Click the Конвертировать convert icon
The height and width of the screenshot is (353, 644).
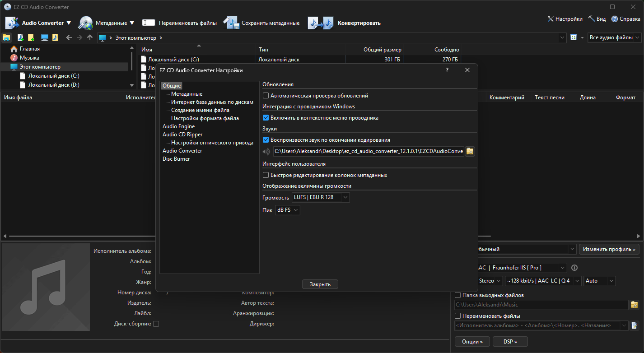[321, 23]
